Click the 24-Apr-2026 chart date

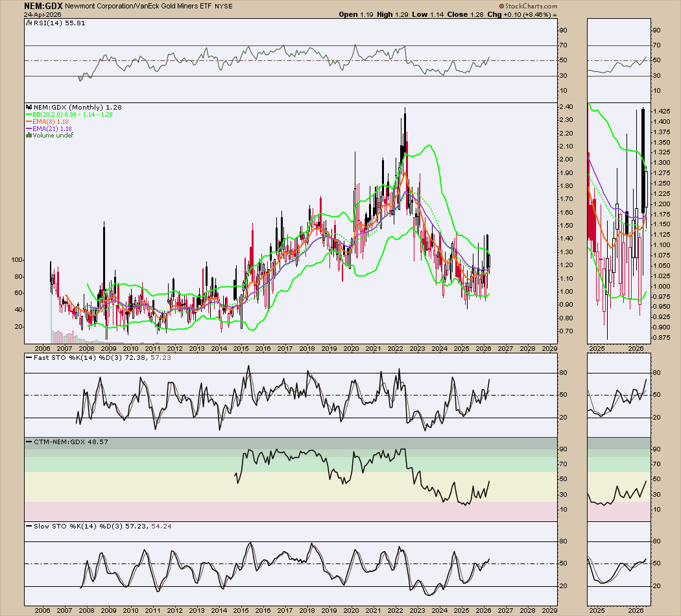click(42, 14)
